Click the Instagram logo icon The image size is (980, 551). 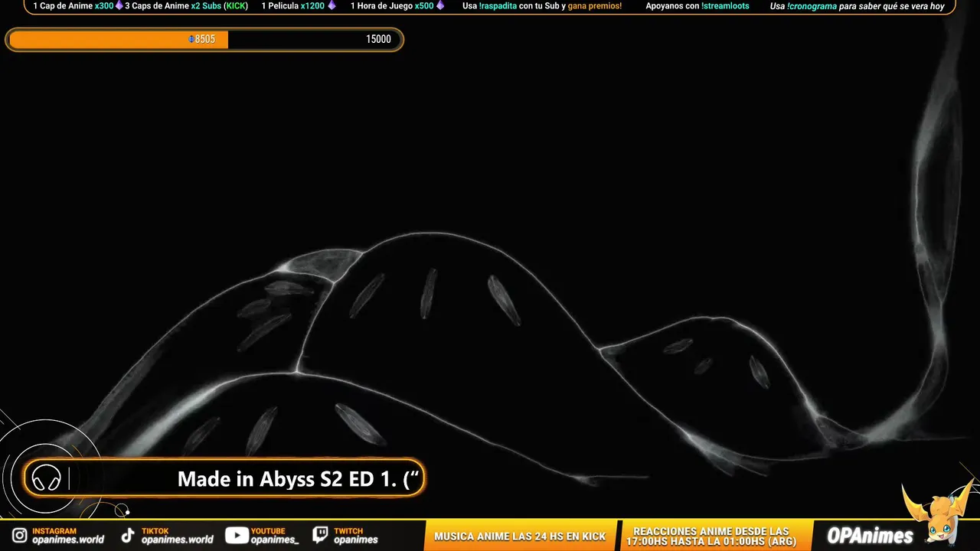click(19, 536)
